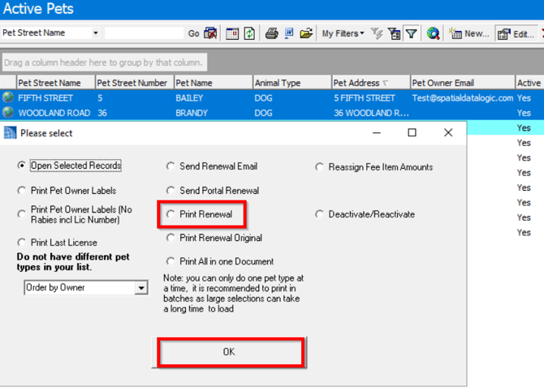Select the Print Renewal radio button
This screenshot has height=392, width=544.
171,214
